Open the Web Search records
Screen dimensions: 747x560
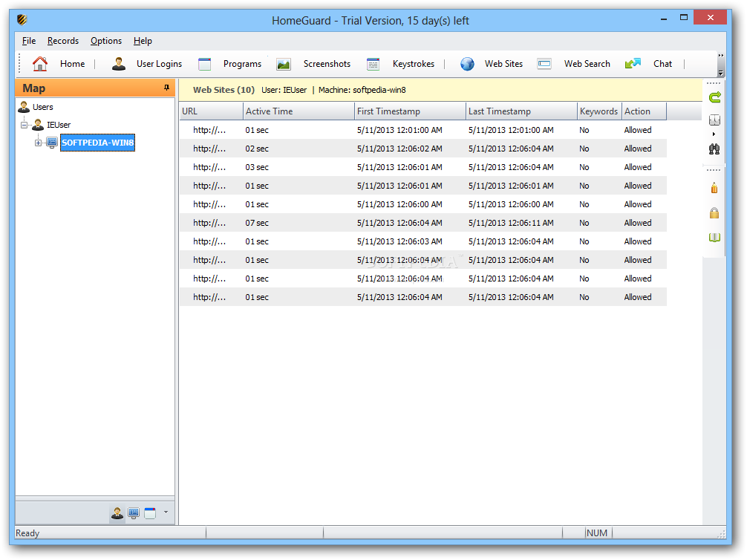pyautogui.click(x=573, y=64)
